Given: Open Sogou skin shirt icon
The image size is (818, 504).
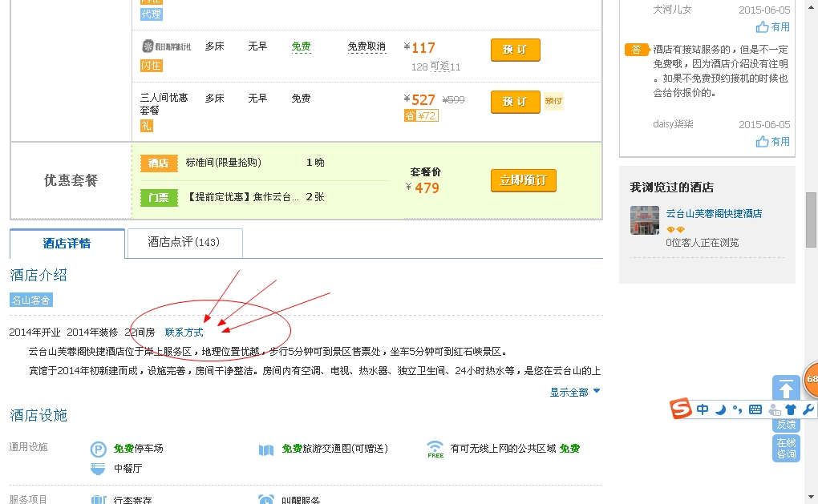Looking at the screenshot, I should [x=791, y=409].
